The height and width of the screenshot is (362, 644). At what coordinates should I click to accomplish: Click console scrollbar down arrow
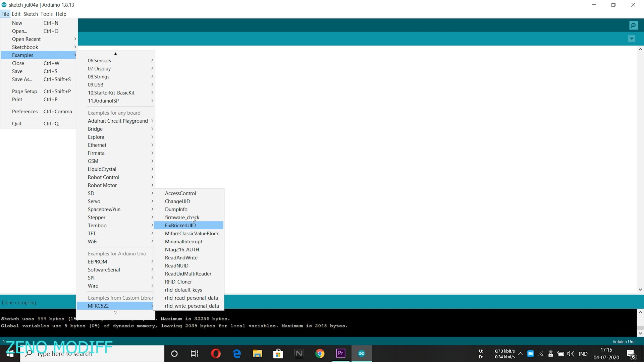[640, 333]
